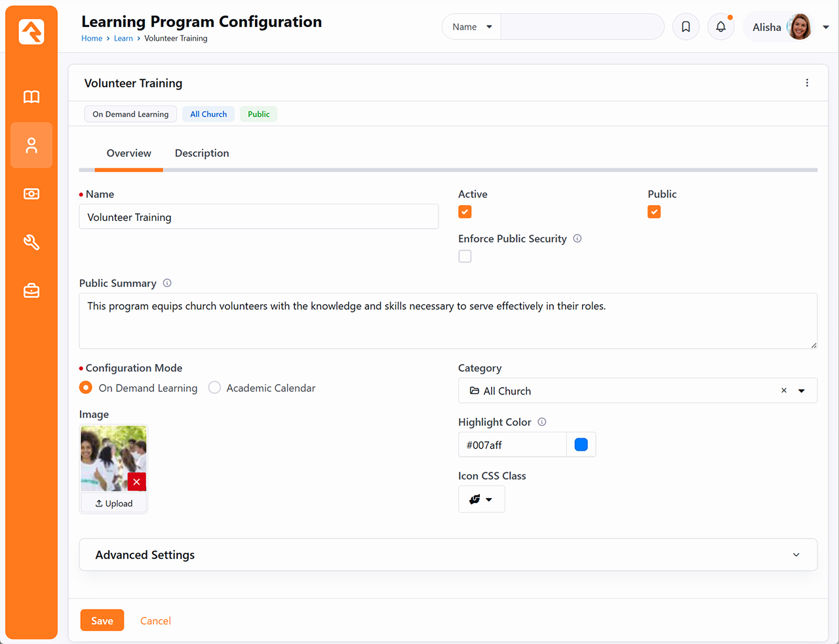
Task: Open notifications bell icon
Action: pos(720,27)
